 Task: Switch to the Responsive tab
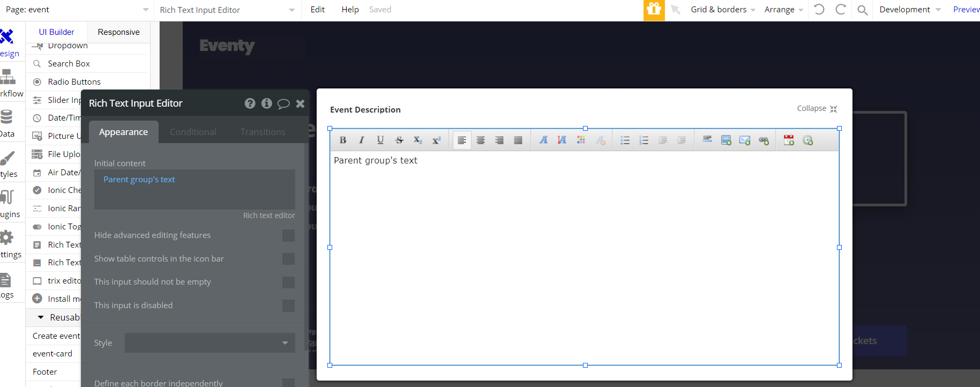(x=118, y=32)
